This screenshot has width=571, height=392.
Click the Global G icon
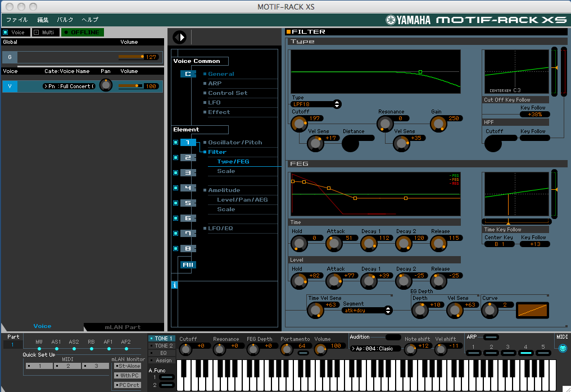tap(10, 57)
